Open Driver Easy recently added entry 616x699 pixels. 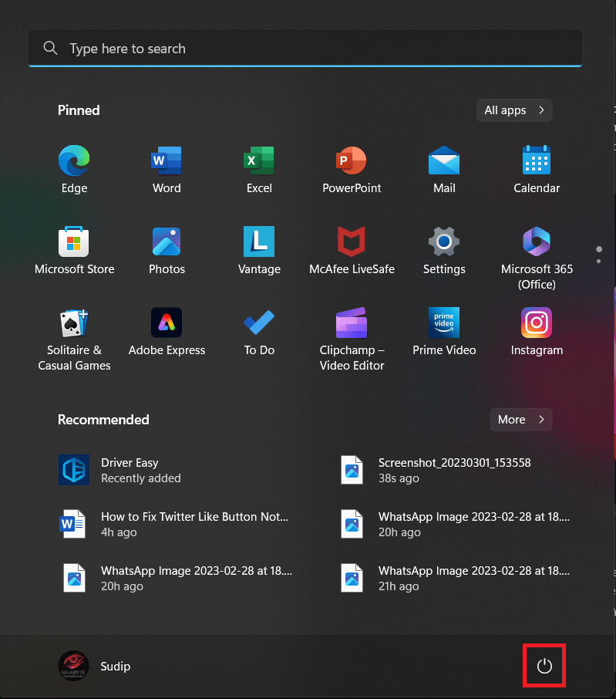pos(176,470)
